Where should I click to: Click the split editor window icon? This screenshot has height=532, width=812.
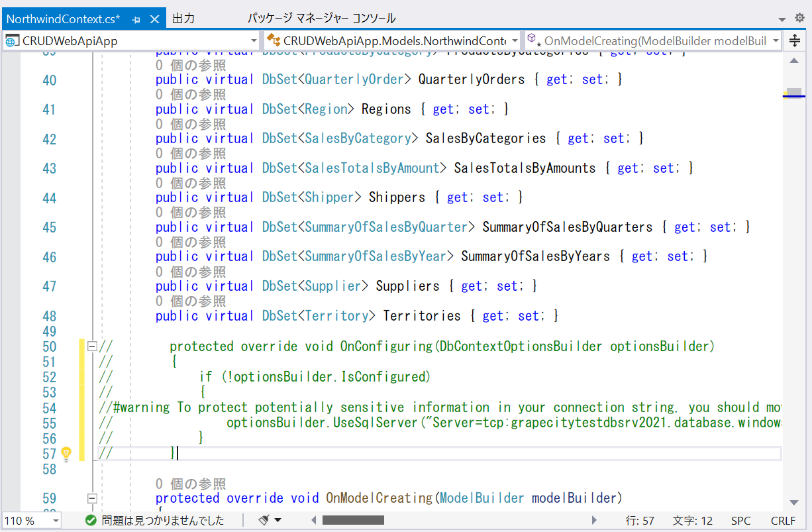(795, 41)
